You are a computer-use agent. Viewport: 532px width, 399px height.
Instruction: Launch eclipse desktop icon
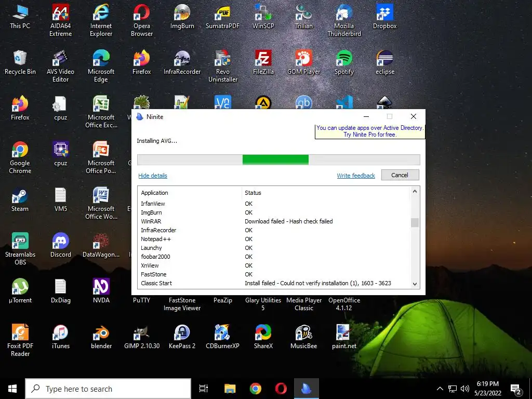[x=385, y=62]
